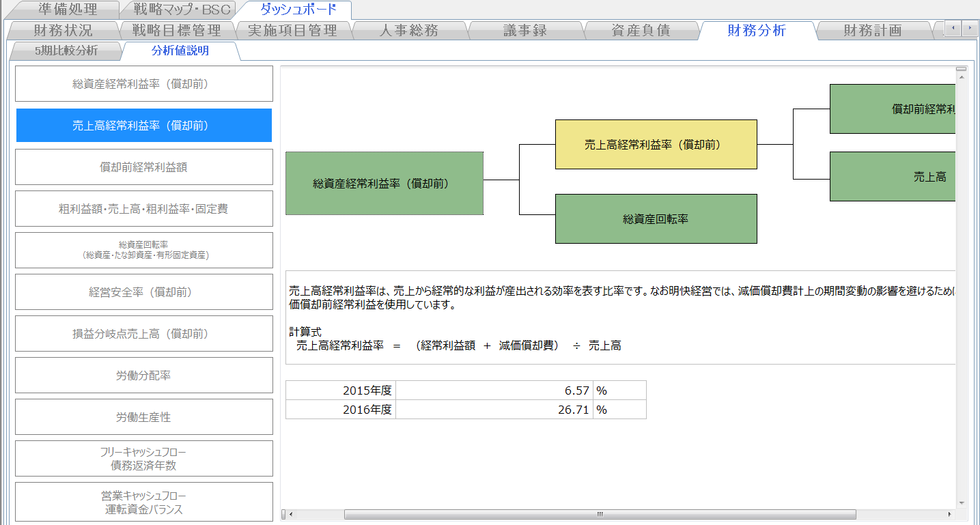Click the tab strip scroll-left arrow
980x525 pixels.
953,28
